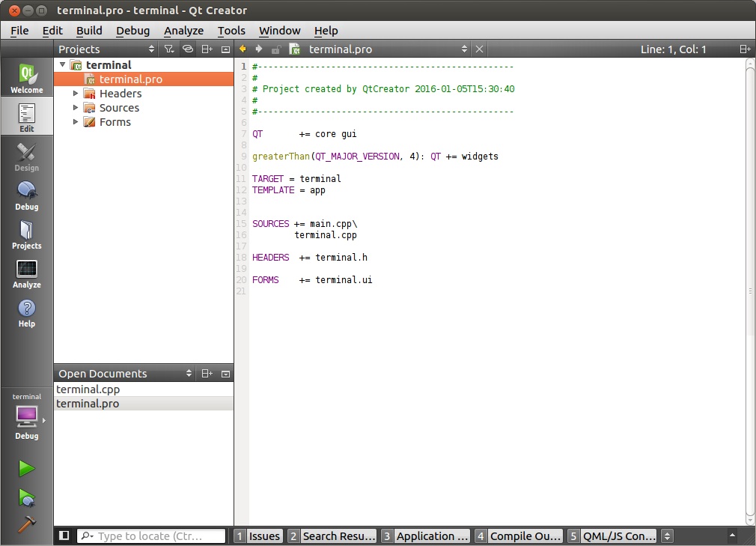Open the Help mode
This screenshot has width=756, height=546.
(x=26, y=312)
